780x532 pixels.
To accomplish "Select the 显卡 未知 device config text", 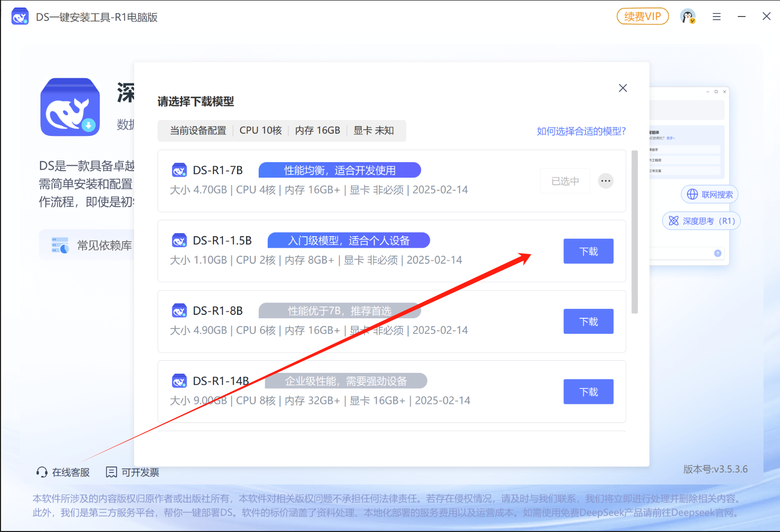I will [374, 131].
